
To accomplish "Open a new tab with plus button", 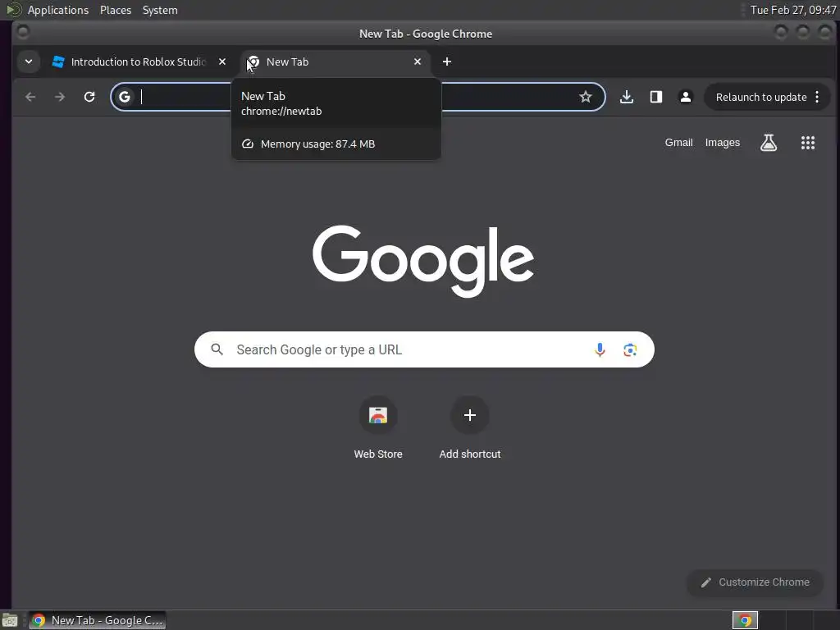I will coord(447,62).
